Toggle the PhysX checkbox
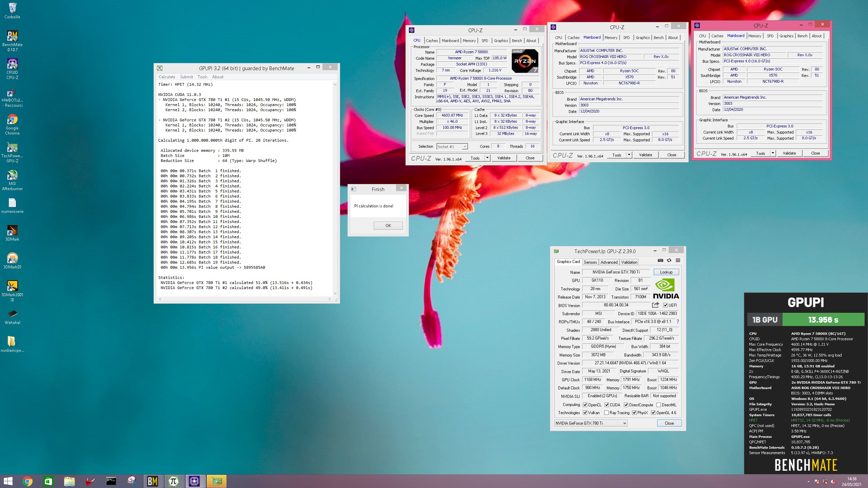Viewport: 868px width, 488px height. [x=634, y=413]
